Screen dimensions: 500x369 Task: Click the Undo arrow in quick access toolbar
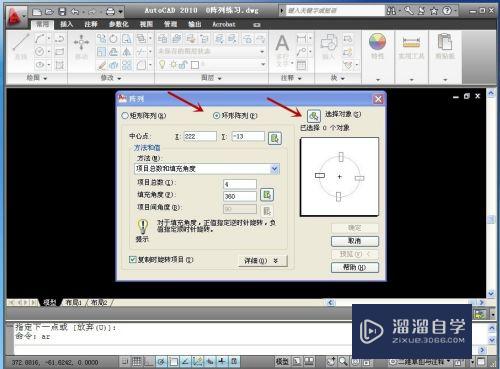[75, 12]
